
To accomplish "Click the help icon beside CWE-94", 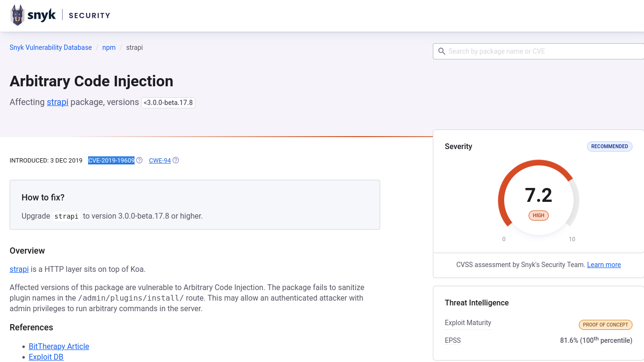I will [176, 160].
